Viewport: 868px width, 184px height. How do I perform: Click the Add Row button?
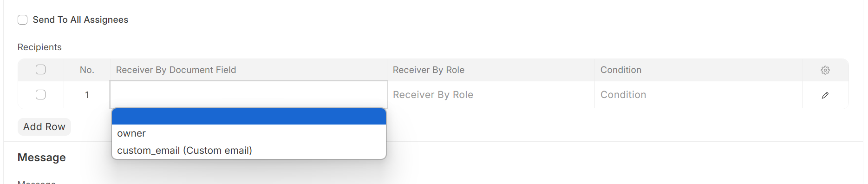(x=44, y=127)
